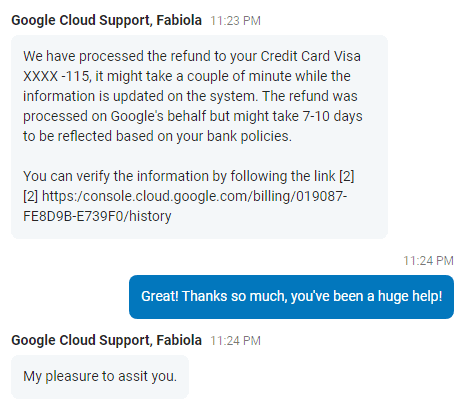Click the 11:23 PM timestamp
The width and height of the screenshot is (466, 406).
(235, 21)
